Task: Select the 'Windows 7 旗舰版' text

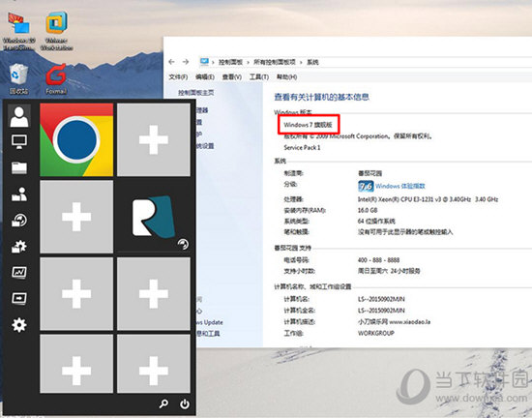Action: pyautogui.click(x=308, y=125)
